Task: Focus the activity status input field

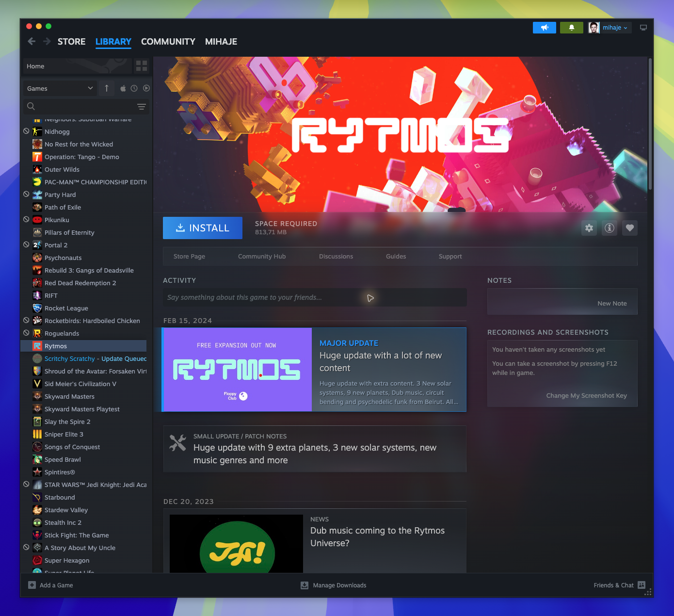Action: (x=315, y=297)
